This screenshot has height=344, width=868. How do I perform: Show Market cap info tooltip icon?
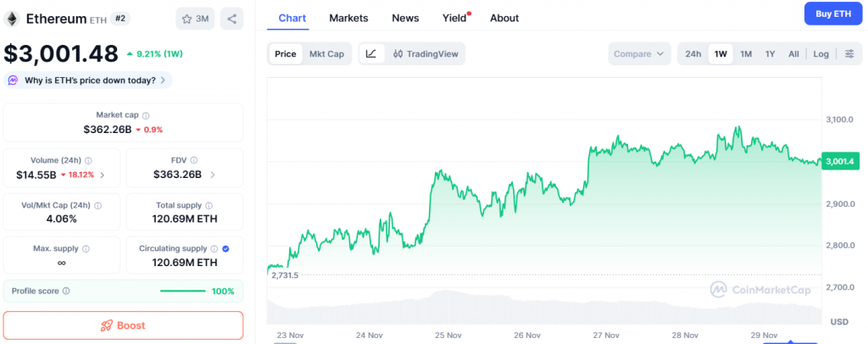point(146,115)
